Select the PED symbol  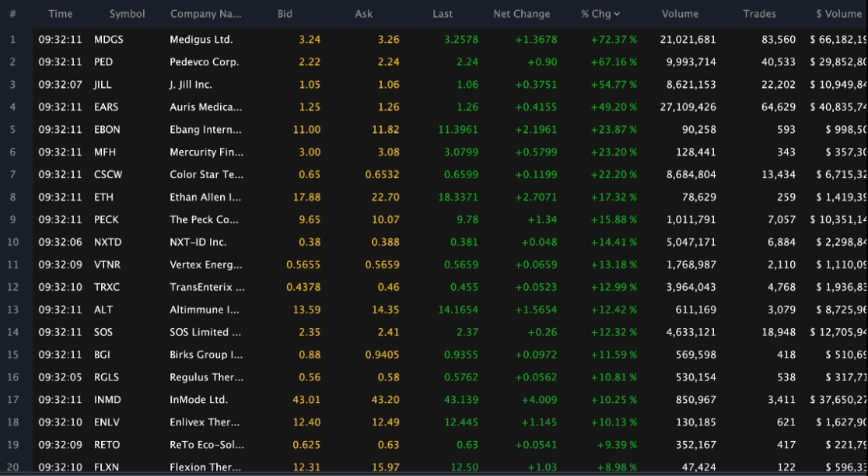(x=103, y=62)
